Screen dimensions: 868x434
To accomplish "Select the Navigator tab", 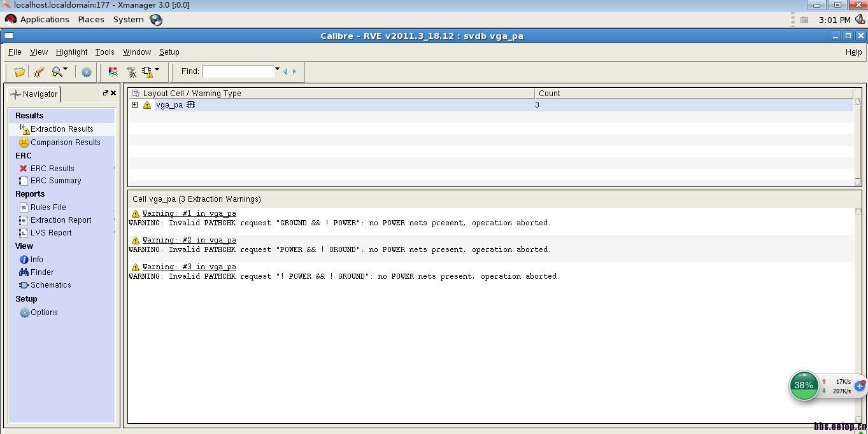I will click(34, 94).
